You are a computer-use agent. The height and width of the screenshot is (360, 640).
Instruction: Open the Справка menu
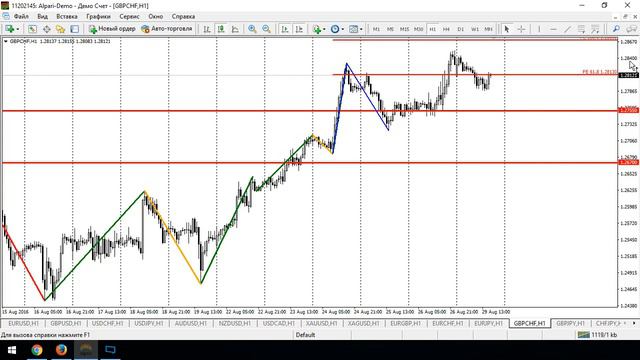[x=183, y=16]
